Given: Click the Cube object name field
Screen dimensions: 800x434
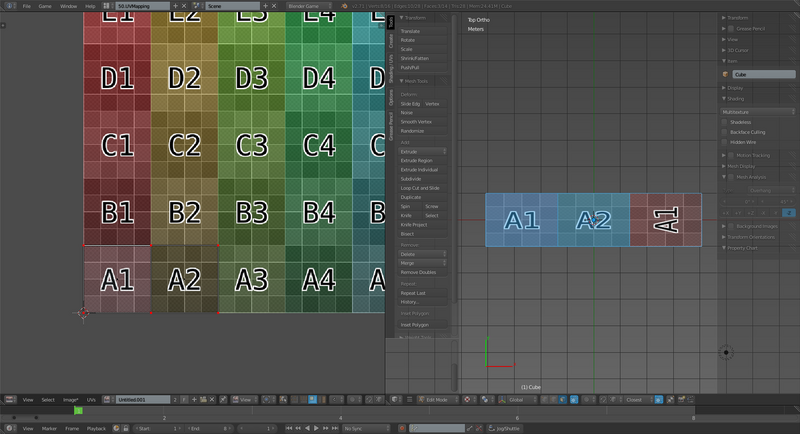Looking at the screenshot, I should coord(764,74).
